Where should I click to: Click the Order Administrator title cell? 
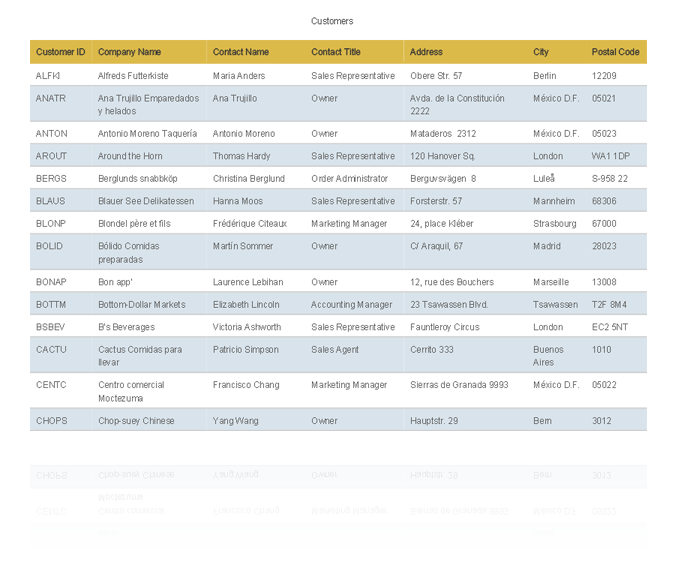pyautogui.click(x=349, y=179)
